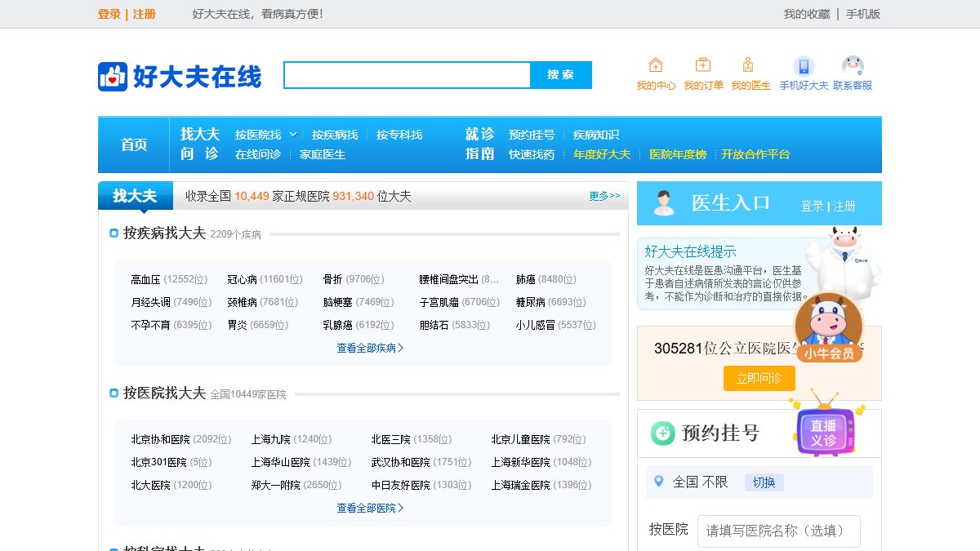Go to 首页 in navigation bar
This screenshot has height=551, width=980.
click(x=134, y=144)
